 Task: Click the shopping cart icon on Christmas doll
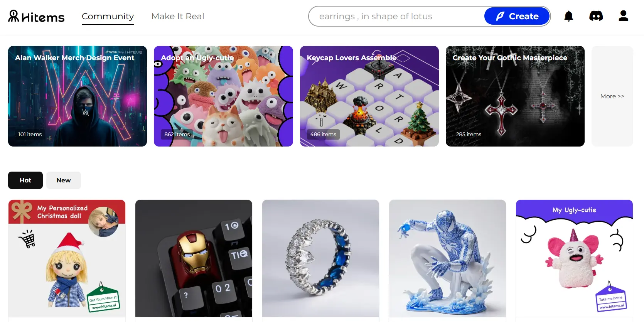(27, 239)
